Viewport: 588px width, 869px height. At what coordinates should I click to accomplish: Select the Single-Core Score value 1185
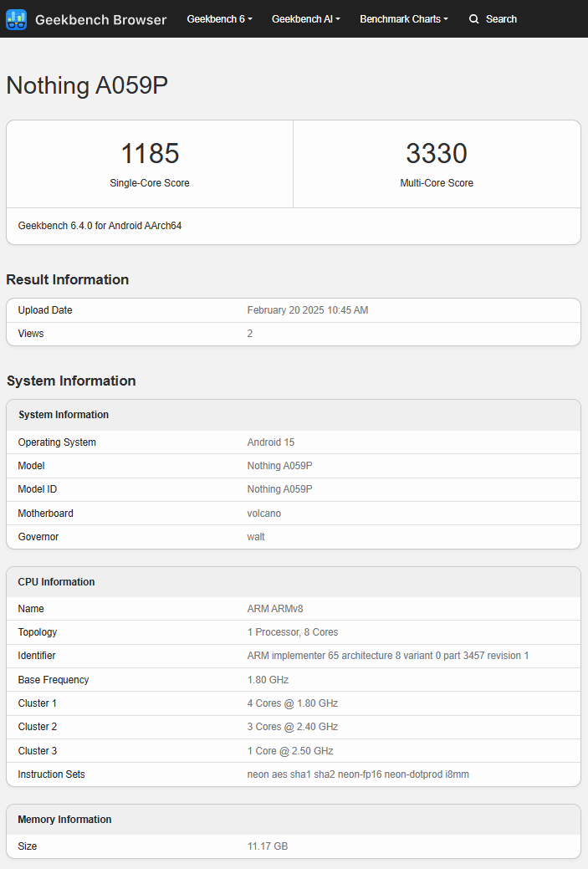pos(150,153)
